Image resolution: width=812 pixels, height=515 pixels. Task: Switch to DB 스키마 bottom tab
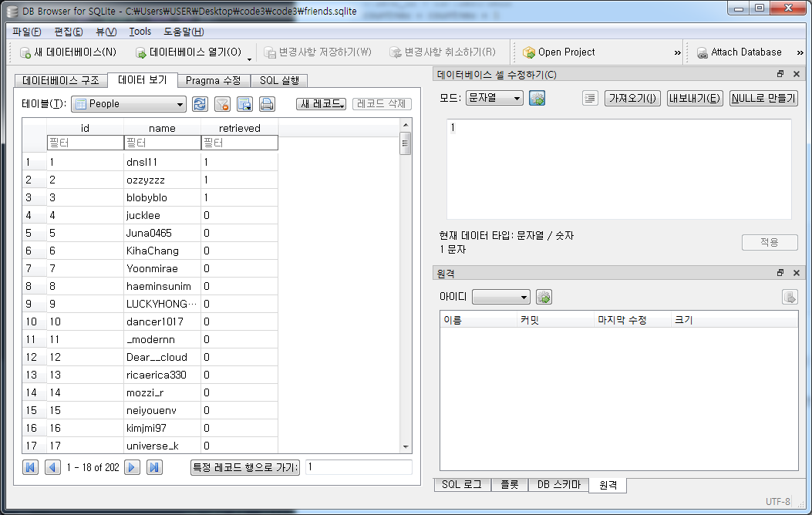coord(558,484)
